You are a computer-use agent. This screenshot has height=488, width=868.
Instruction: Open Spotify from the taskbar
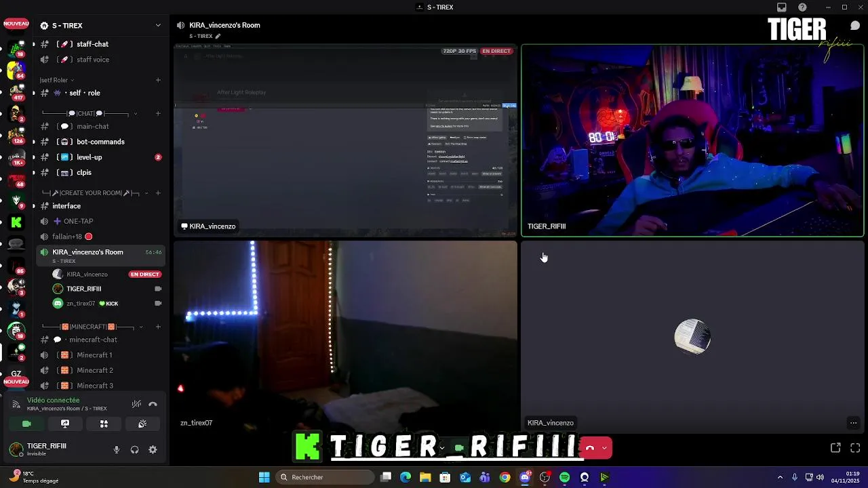pos(564,477)
